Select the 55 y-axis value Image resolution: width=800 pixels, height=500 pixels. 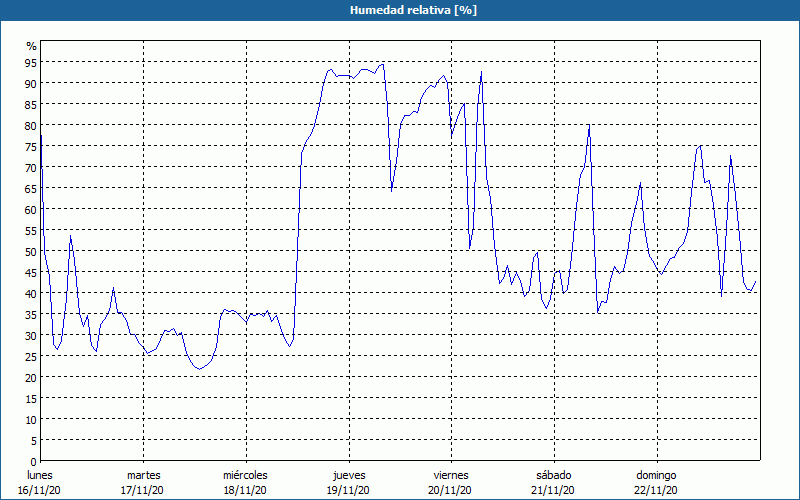[31, 231]
